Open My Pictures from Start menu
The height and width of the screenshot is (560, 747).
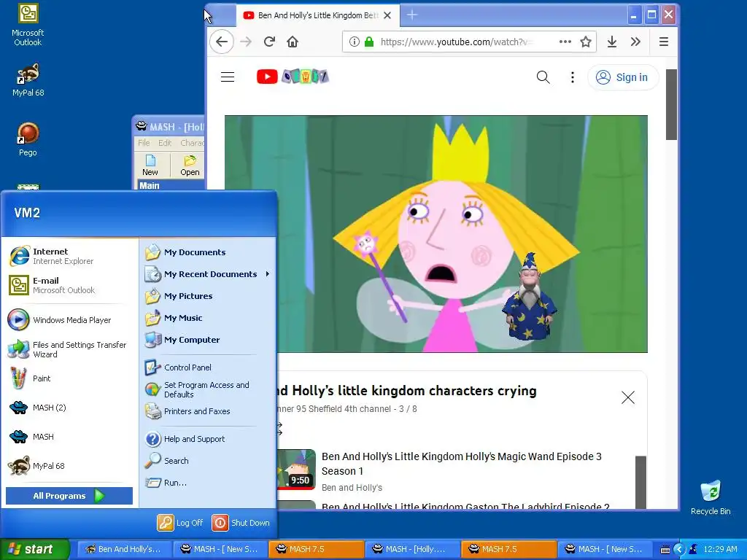click(208, 296)
